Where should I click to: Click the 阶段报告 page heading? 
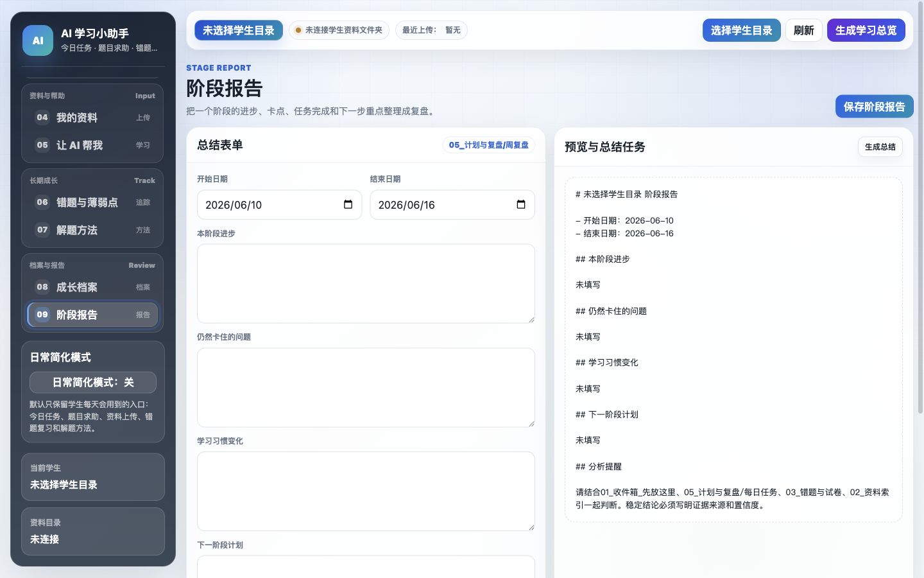point(225,88)
